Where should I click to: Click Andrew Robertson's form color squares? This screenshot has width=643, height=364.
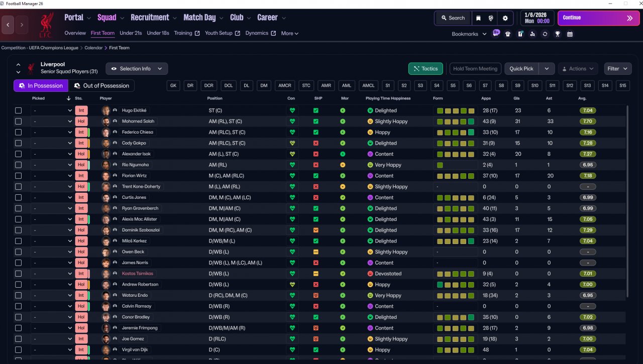click(x=456, y=285)
